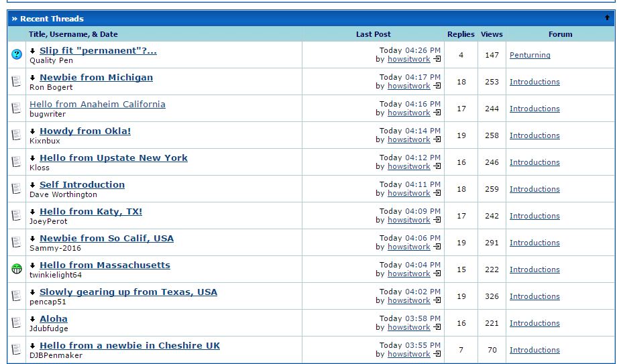
Task: Open Introductions forum from Anaheim California row
Action: (x=535, y=109)
